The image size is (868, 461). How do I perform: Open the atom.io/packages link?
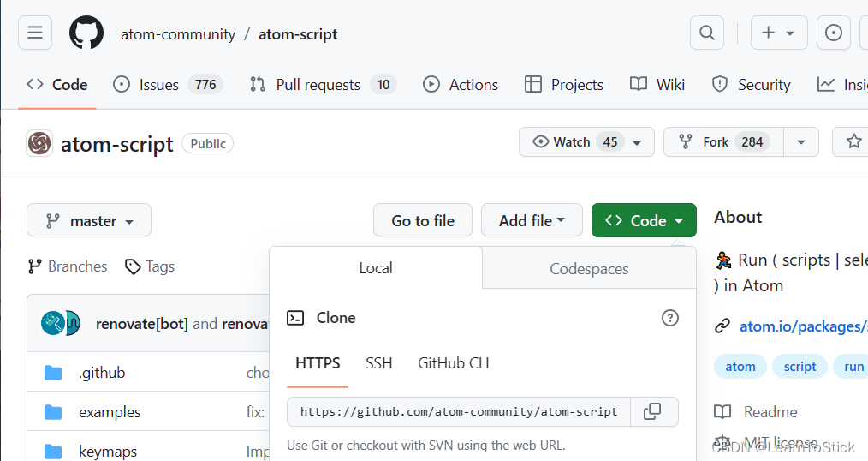click(803, 326)
